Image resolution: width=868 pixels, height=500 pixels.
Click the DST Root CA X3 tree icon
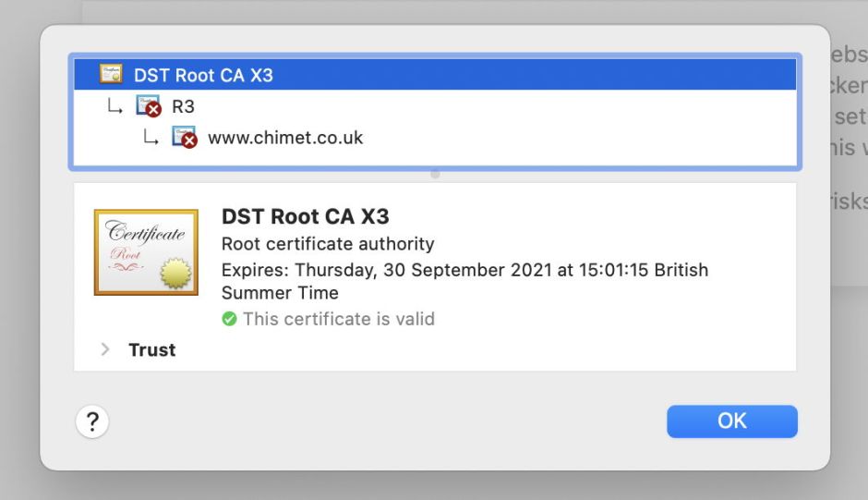pyautogui.click(x=111, y=74)
